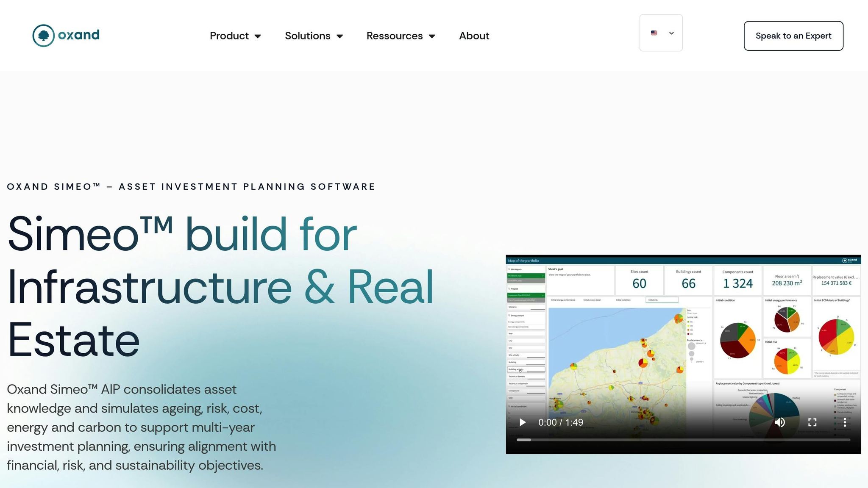The height and width of the screenshot is (488, 868).
Task: Click the 0:00 / 1:49 time display
Action: [560, 422]
